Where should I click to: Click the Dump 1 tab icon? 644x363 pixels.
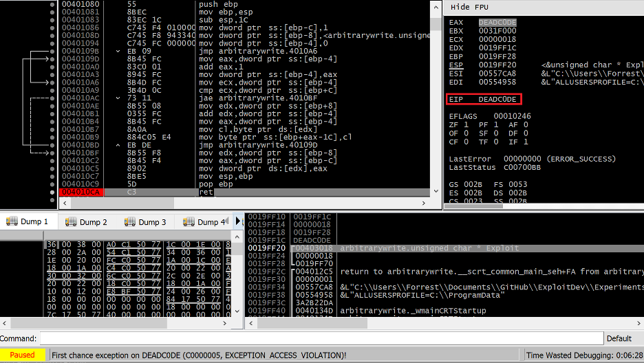point(12,221)
